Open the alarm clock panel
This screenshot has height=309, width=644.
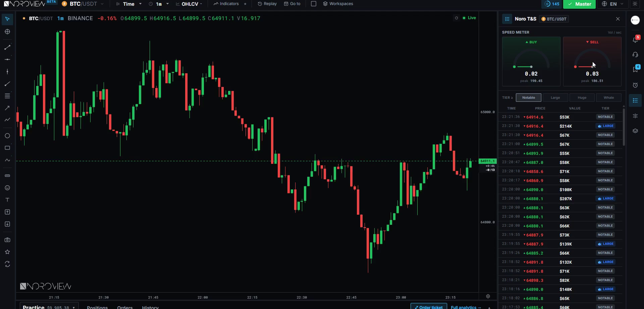[635, 85]
